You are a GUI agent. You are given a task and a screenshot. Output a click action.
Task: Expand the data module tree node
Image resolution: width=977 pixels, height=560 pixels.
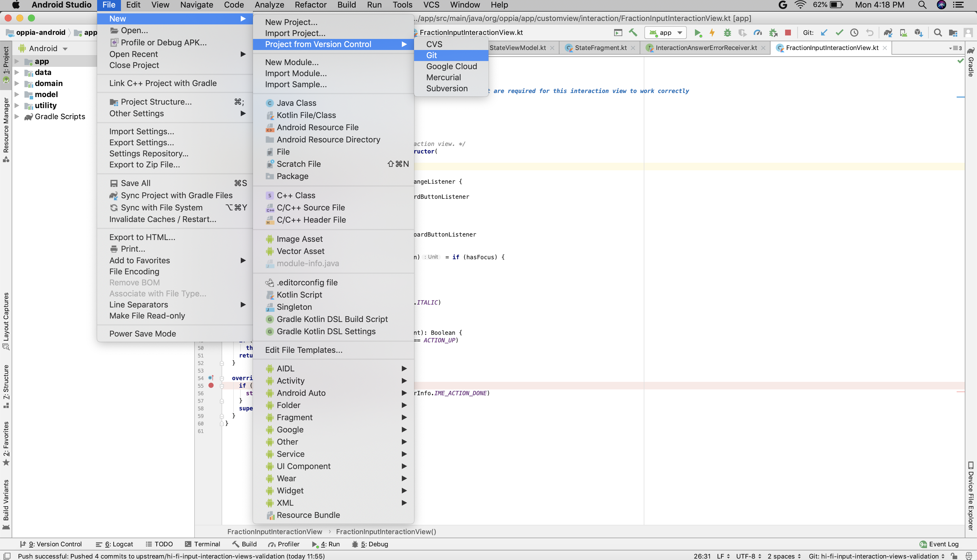click(x=17, y=72)
